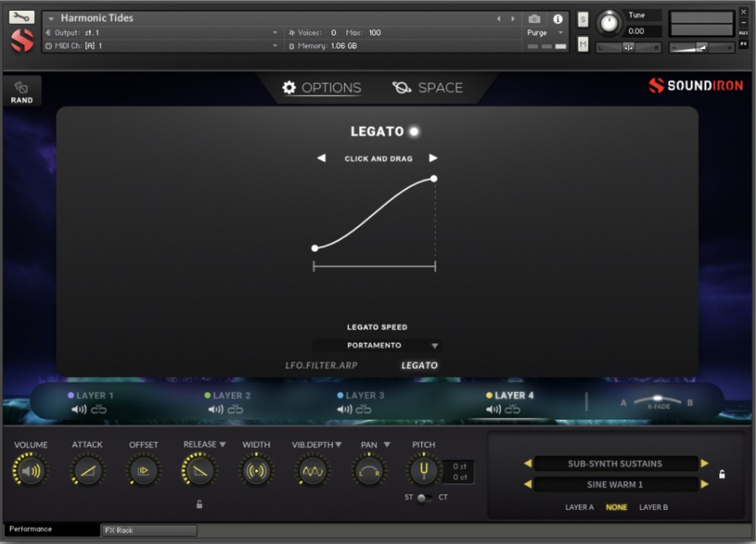
Task: Click the camera snapshot icon
Action: (534, 19)
